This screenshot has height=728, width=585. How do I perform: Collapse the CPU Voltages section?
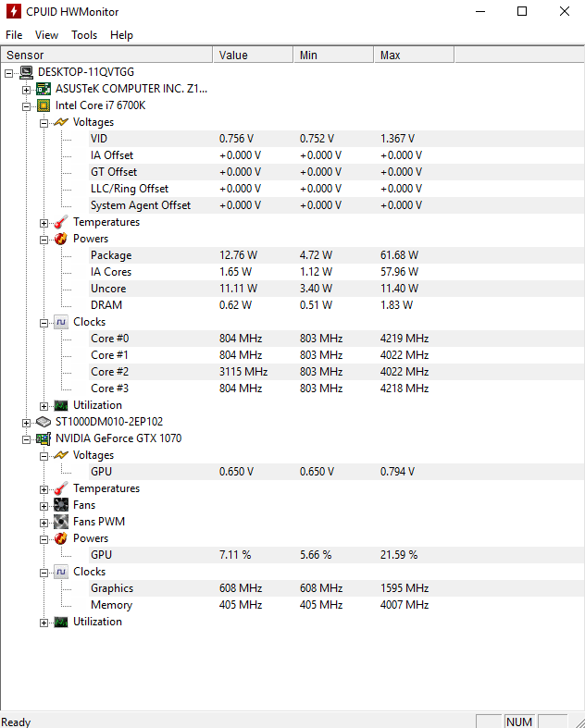44,123
